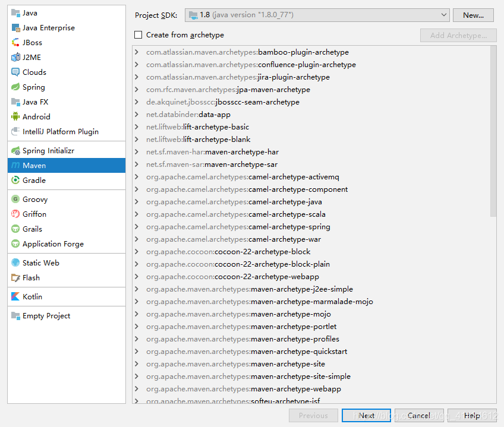The width and height of the screenshot is (504, 427).
Task: Click the Help button
Action: click(x=471, y=416)
